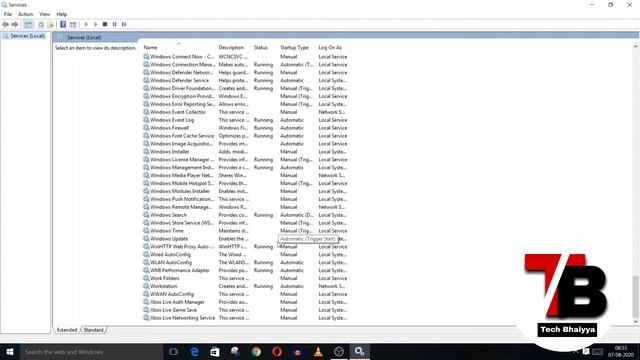Select the Windows Firewall service

coord(245,128)
